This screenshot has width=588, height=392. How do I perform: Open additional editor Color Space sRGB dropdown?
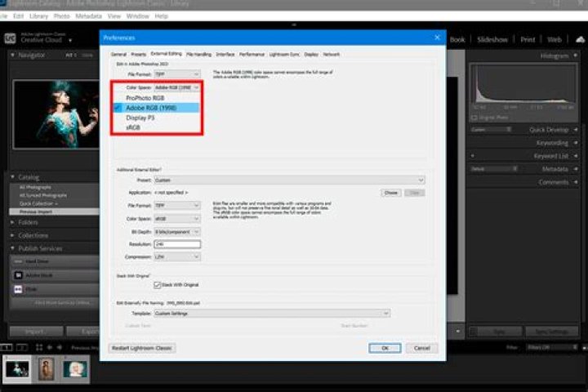pos(176,219)
